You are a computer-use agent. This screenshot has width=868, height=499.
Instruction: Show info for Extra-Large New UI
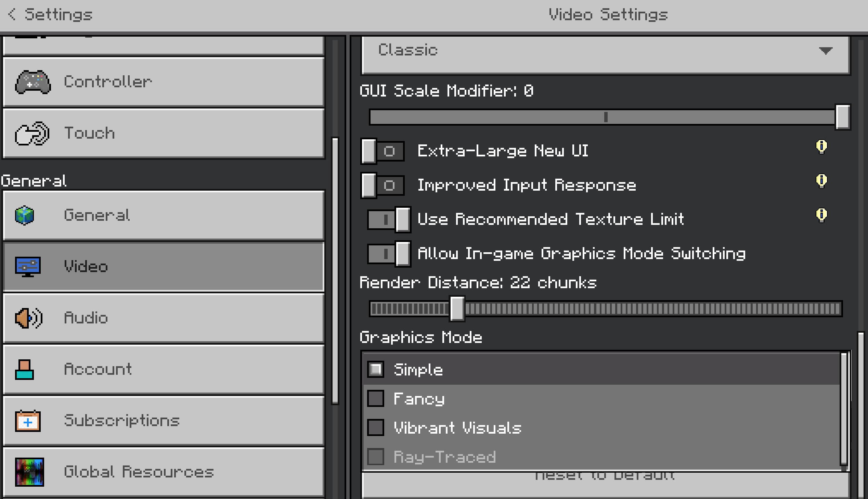821,147
